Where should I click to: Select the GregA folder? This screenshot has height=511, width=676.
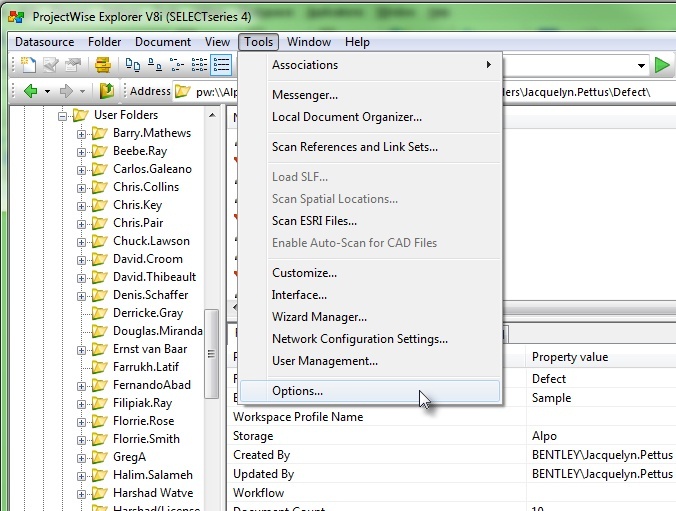(x=129, y=457)
